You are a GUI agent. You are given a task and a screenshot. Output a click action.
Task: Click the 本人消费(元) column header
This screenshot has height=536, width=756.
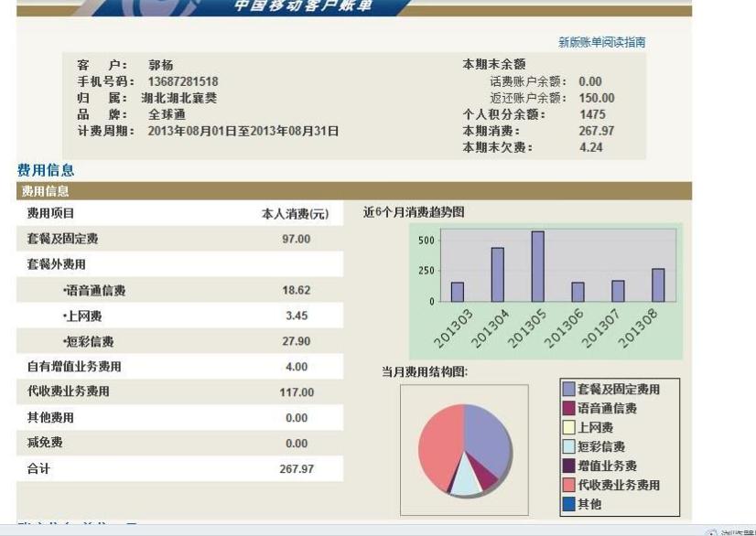[x=295, y=214]
